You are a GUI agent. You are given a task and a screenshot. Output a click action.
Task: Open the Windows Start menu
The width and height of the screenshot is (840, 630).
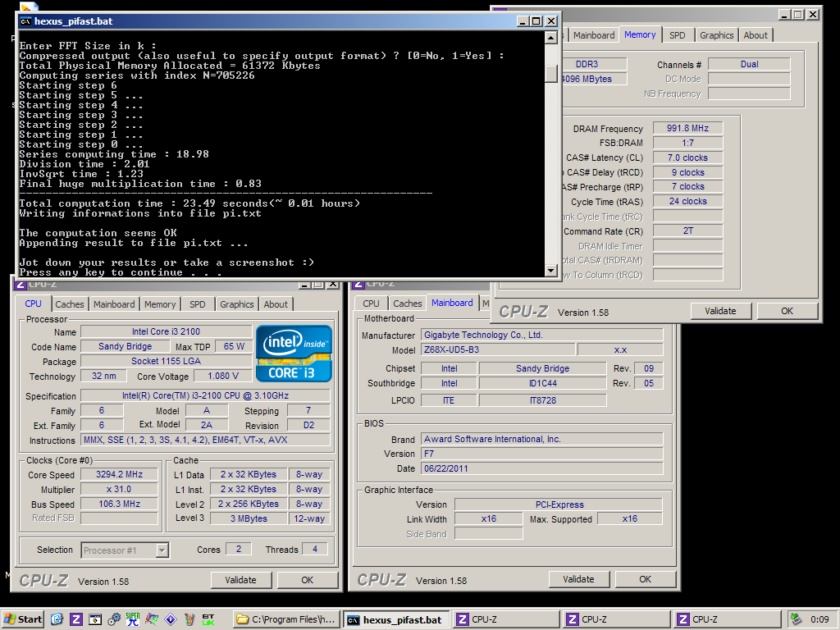pos(22,619)
